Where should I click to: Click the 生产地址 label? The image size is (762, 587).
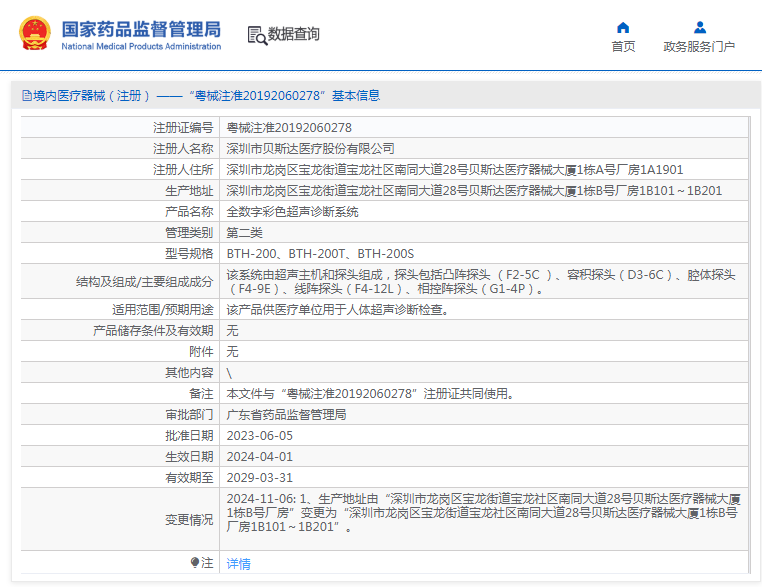tap(189, 190)
